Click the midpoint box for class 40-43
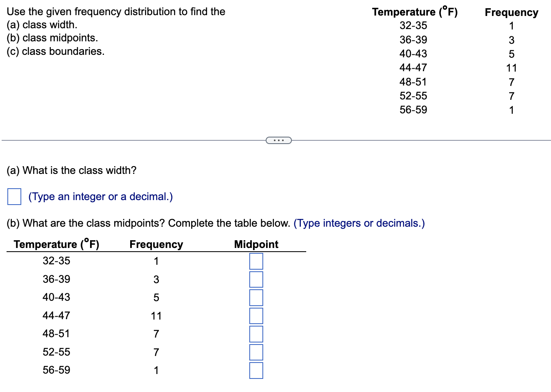The image size is (551, 392). click(x=255, y=297)
